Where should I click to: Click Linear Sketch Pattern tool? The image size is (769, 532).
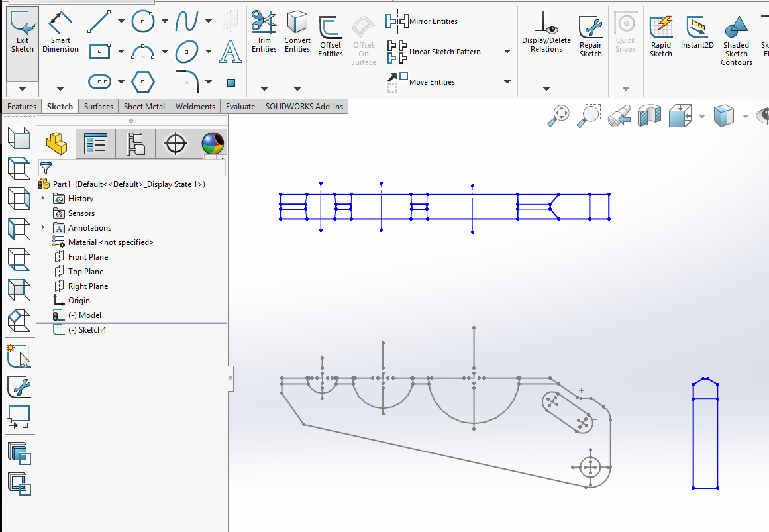point(434,52)
